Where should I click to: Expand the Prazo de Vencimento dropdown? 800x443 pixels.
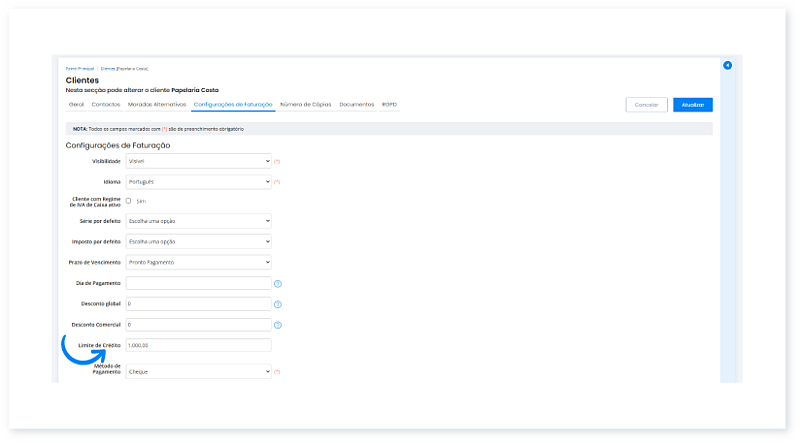coord(198,263)
